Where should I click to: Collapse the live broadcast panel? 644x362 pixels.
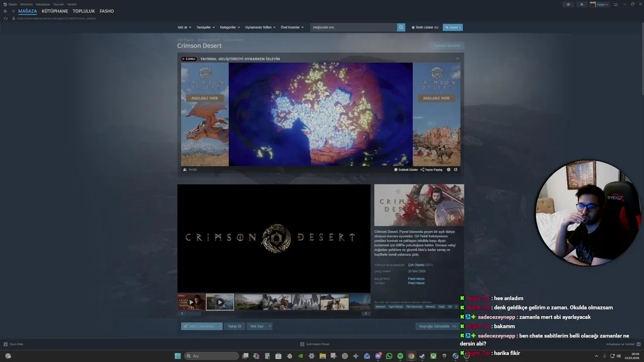click(x=457, y=59)
